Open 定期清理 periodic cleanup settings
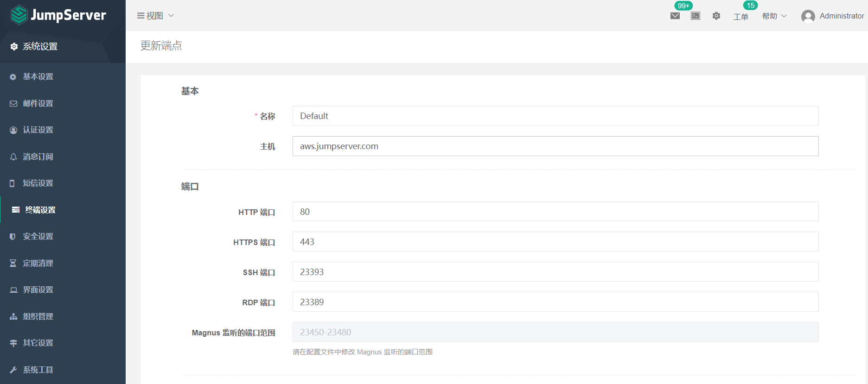868x384 pixels. [x=38, y=263]
